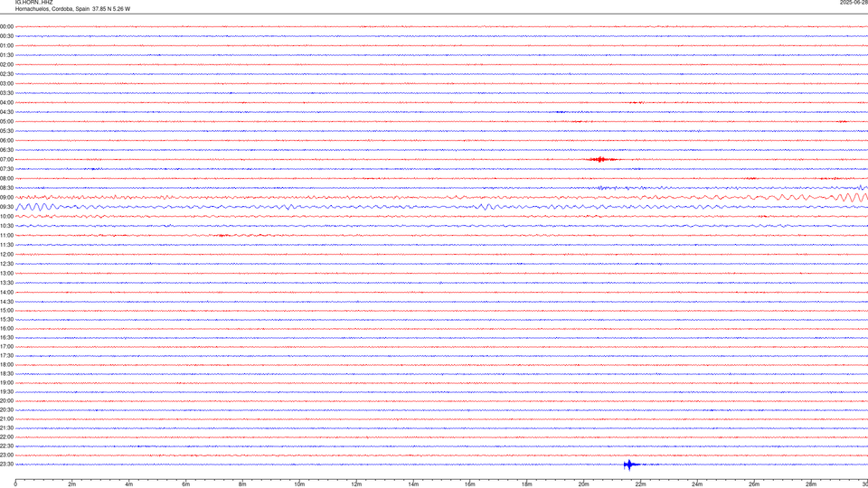Click the 01:00 time label
The image size is (868, 488).
(6, 45)
